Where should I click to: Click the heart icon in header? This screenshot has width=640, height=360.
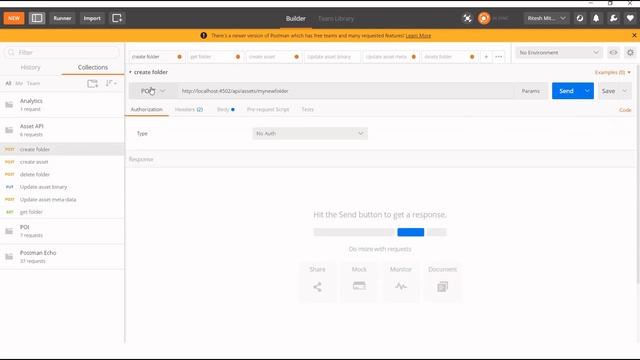point(630,18)
